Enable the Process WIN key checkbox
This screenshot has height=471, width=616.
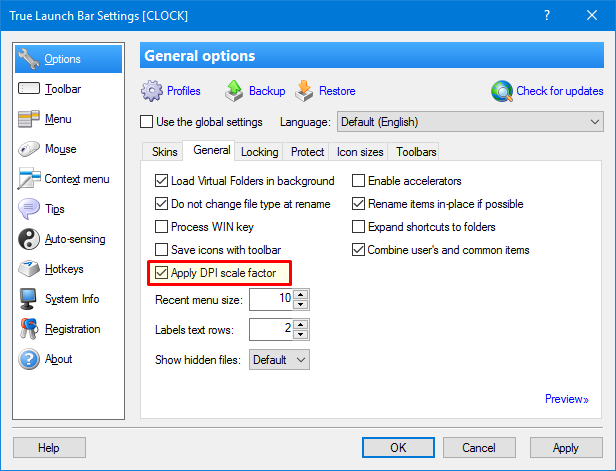162,227
